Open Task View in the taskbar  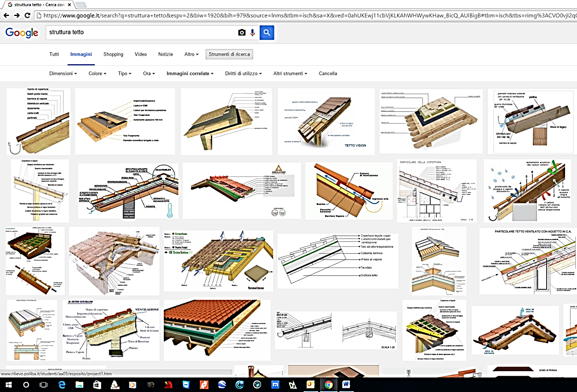(x=43, y=385)
